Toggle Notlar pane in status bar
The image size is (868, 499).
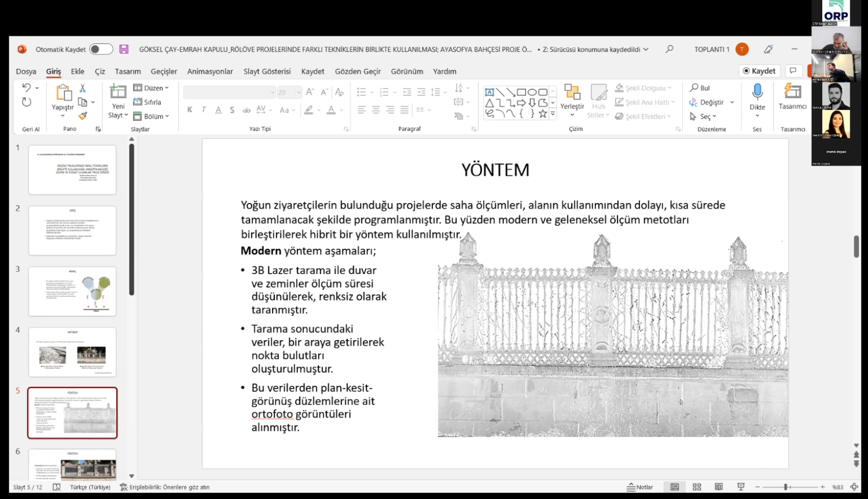coord(640,487)
